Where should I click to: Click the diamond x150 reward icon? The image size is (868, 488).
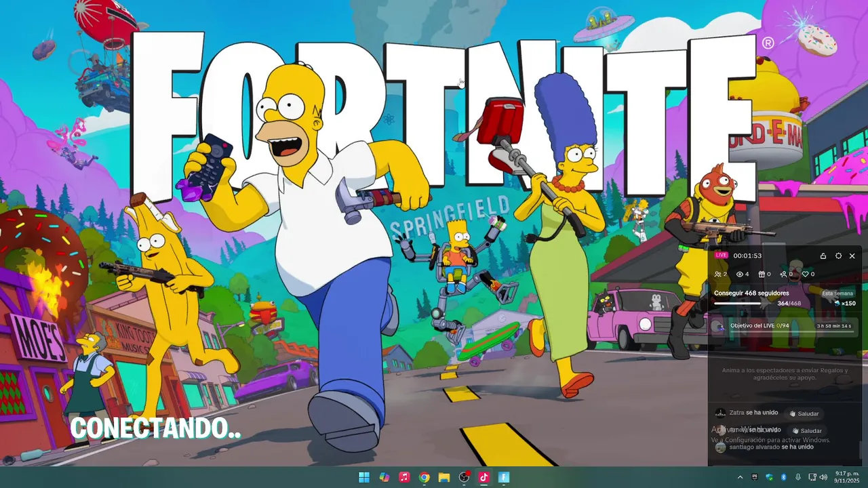(837, 304)
